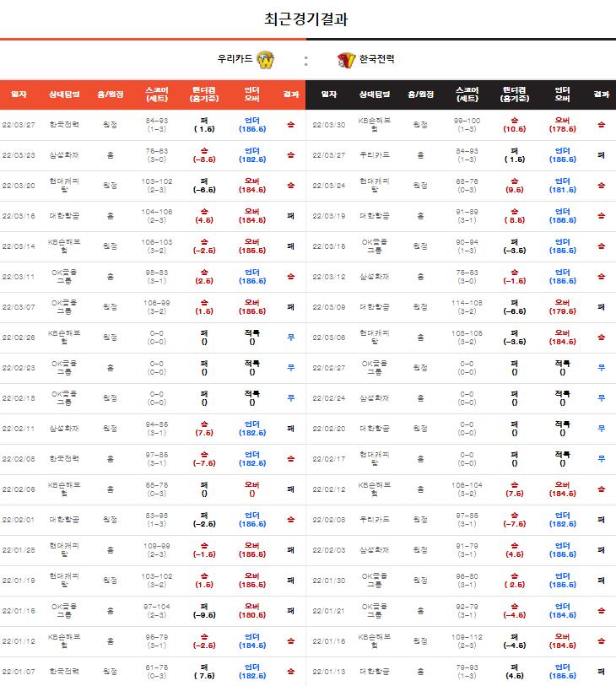Click 삼성화재 opponent on 22/02/11 row
Screen dimensions: 616x686
pyautogui.click(x=64, y=429)
